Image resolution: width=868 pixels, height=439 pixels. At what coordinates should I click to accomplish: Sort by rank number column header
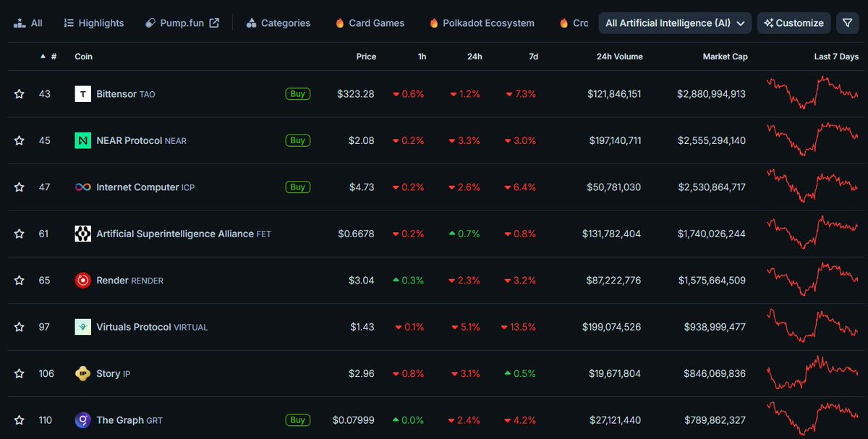[x=49, y=56]
